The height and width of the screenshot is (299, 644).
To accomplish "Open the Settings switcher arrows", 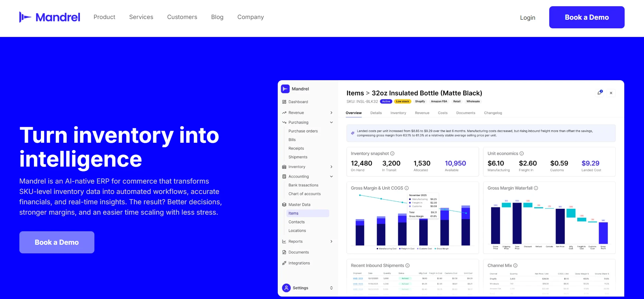I will pos(331,288).
